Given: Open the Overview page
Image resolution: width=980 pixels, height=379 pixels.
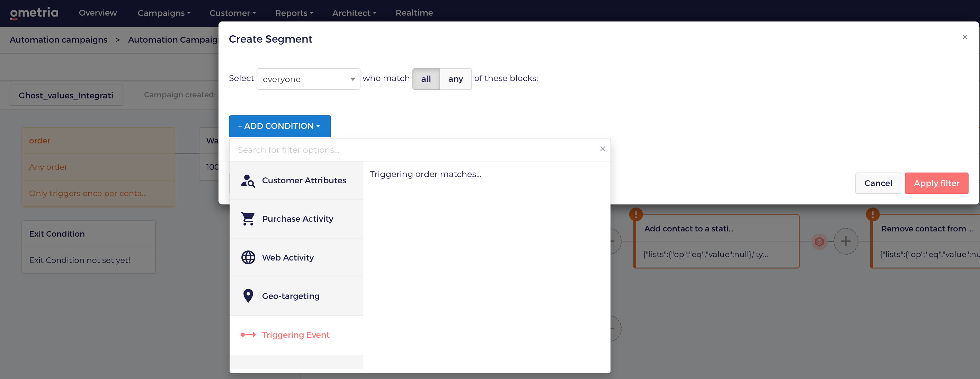Looking at the screenshot, I should 98,13.
